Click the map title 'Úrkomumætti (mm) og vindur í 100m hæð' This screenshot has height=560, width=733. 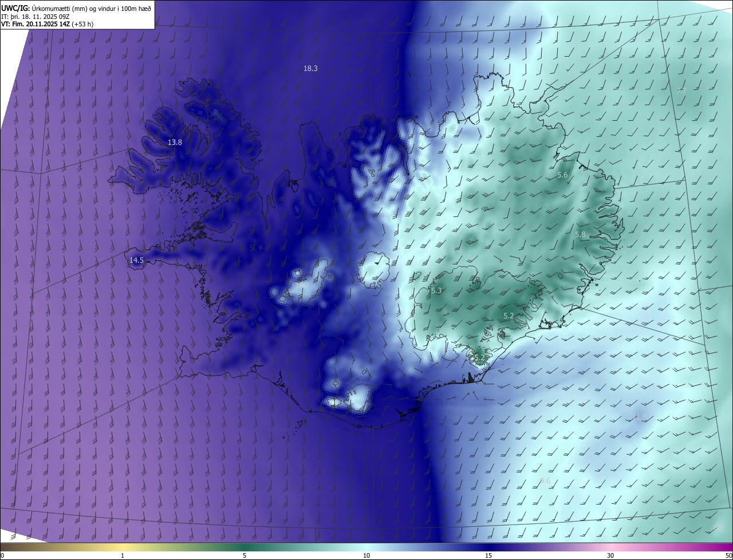click(92, 7)
